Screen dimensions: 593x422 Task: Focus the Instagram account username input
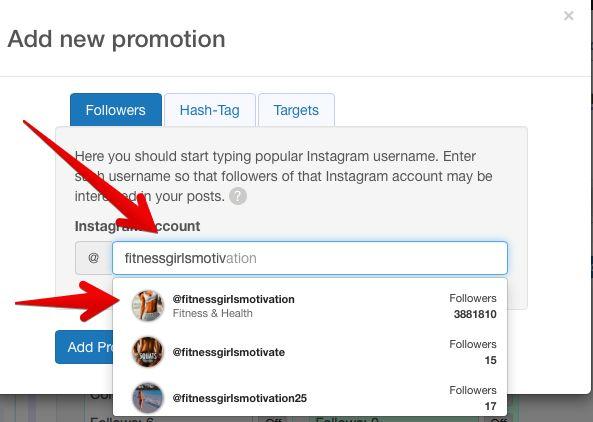310,258
